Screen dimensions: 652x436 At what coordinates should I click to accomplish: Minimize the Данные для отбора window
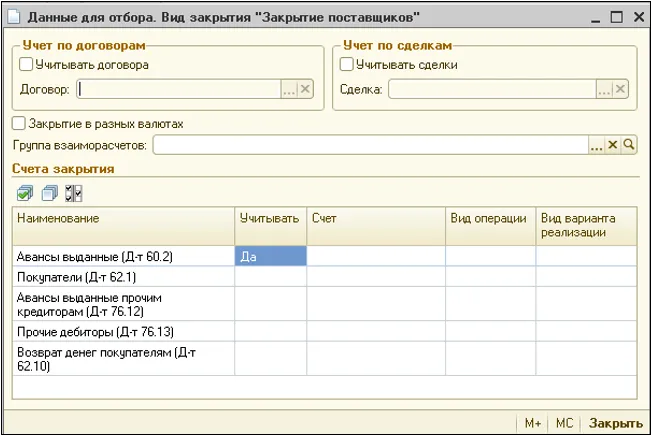(x=595, y=17)
